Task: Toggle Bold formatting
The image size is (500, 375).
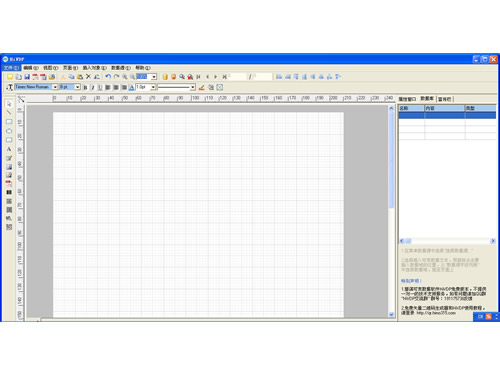Action: click(x=85, y=87)
